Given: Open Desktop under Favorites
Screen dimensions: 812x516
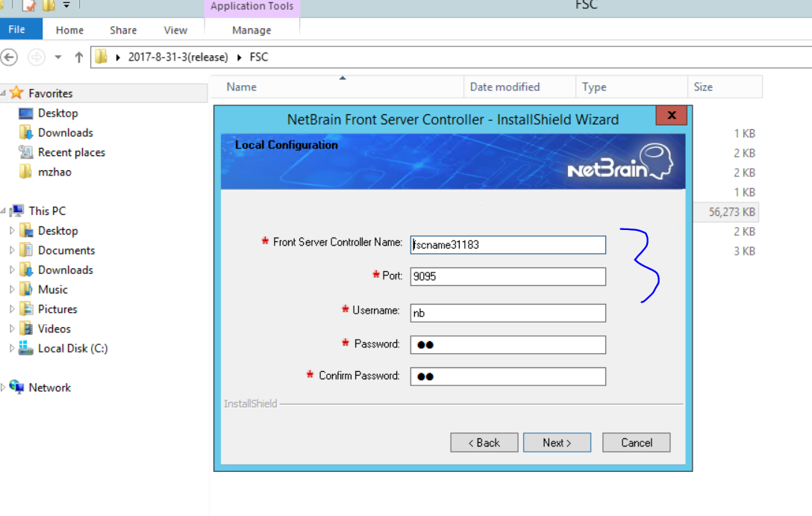Looking at the screenshot, I should (x=58, y=113).
